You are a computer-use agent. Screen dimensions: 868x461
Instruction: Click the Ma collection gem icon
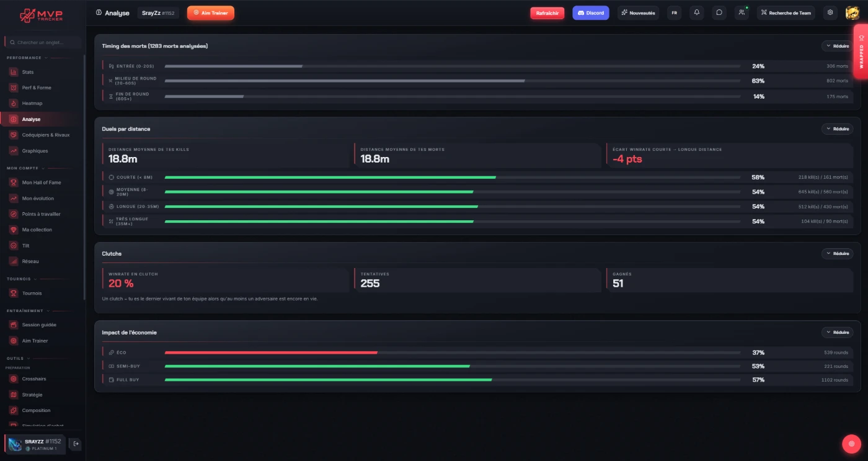coord(14,230)
